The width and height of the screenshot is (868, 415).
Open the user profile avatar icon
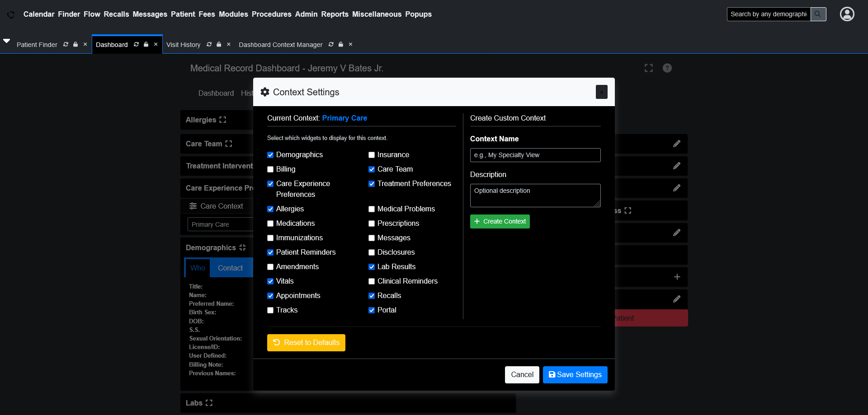(x=847, y=14)
